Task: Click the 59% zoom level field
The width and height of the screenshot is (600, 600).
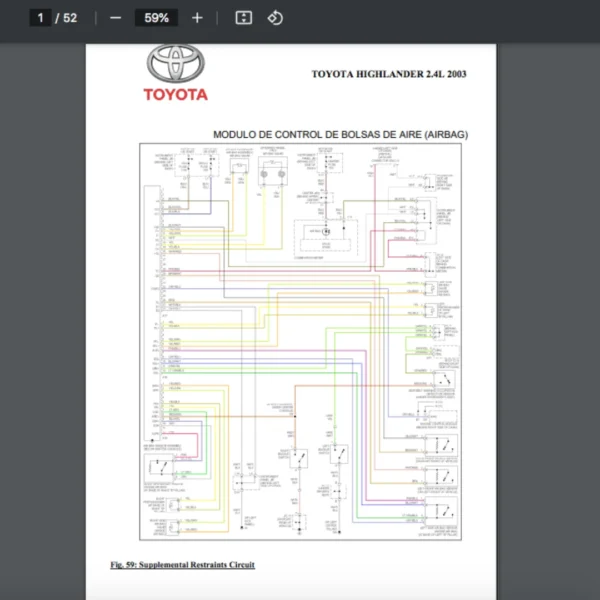Action: point(156,18)
